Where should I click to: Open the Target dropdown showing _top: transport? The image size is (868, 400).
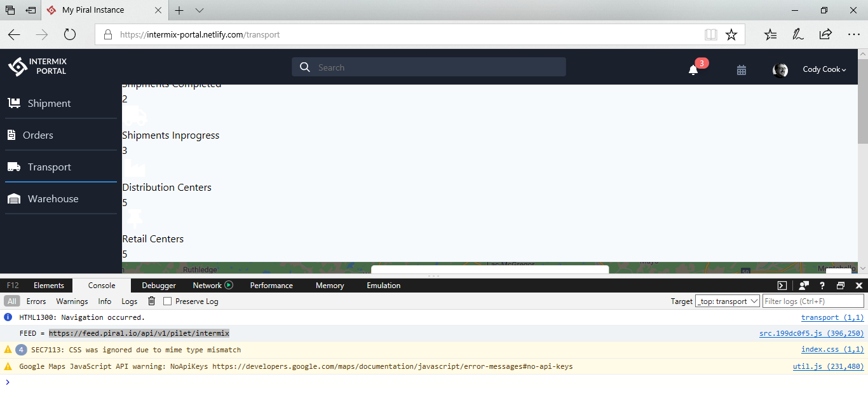coord(727,301)
